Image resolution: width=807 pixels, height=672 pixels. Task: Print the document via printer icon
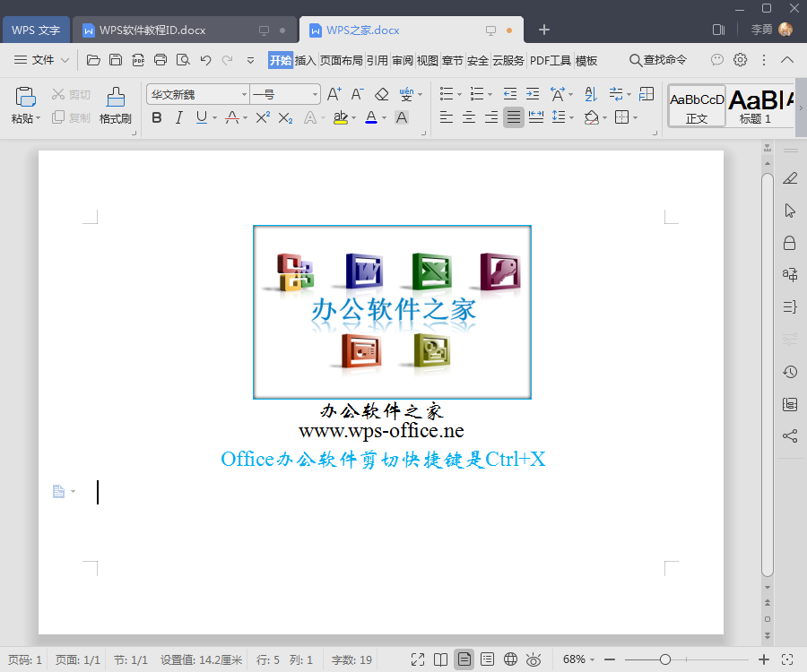161,60
